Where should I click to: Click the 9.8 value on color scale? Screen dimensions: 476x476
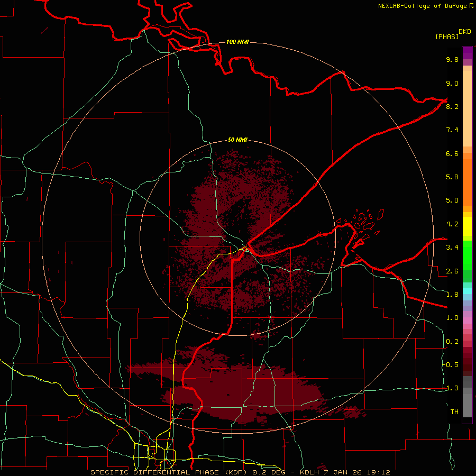coord(452,59)
